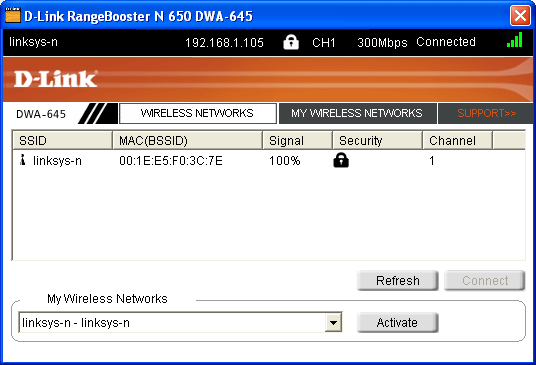Refresh the wireless network list
This screenshot has height=365, width=536.
click(398, 281)
